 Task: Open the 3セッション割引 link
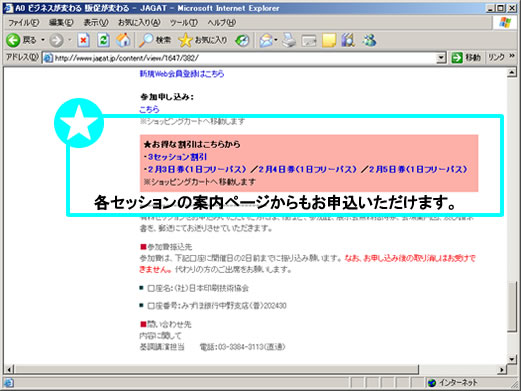click(177, 157)
